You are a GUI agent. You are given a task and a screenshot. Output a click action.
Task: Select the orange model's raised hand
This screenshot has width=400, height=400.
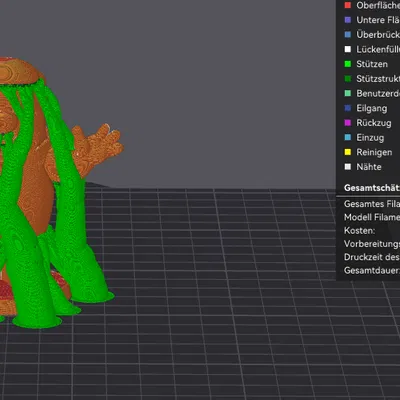click(x=100, y=144)
